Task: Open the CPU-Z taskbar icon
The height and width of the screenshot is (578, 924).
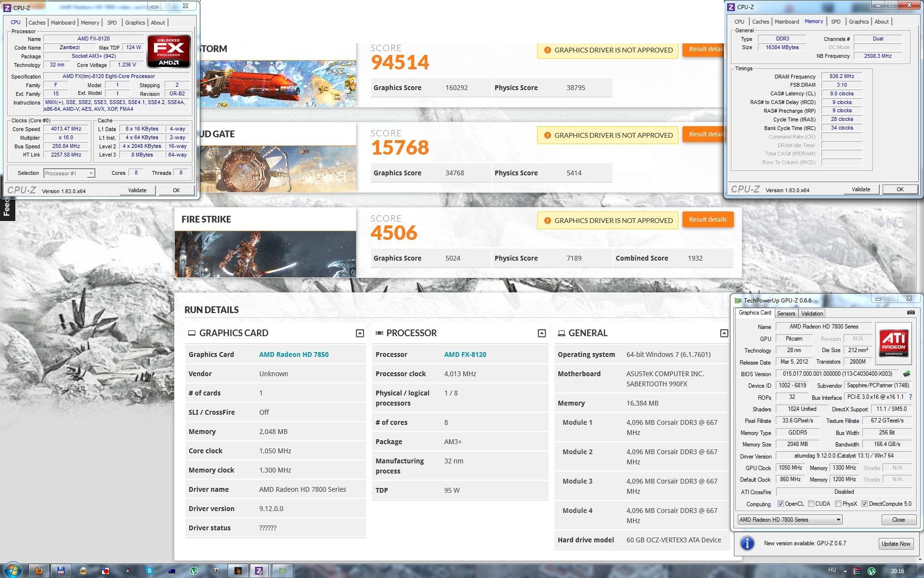Action: pos(259,571)
